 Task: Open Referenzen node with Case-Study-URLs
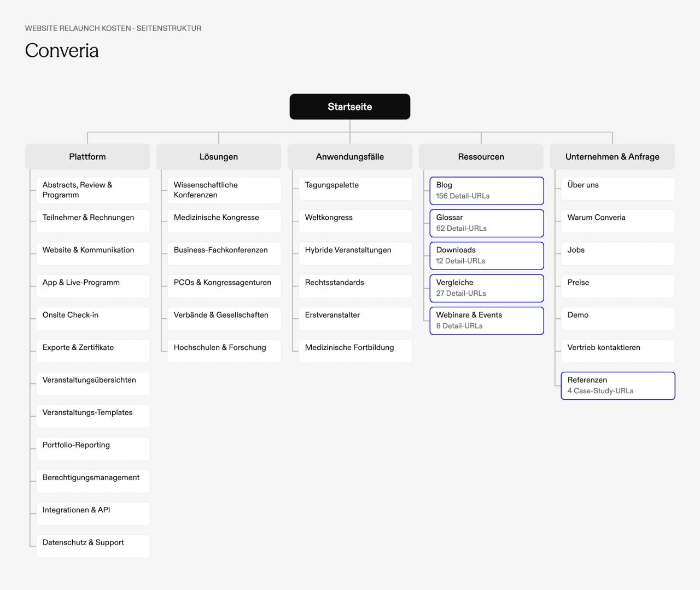click(618, 385)
